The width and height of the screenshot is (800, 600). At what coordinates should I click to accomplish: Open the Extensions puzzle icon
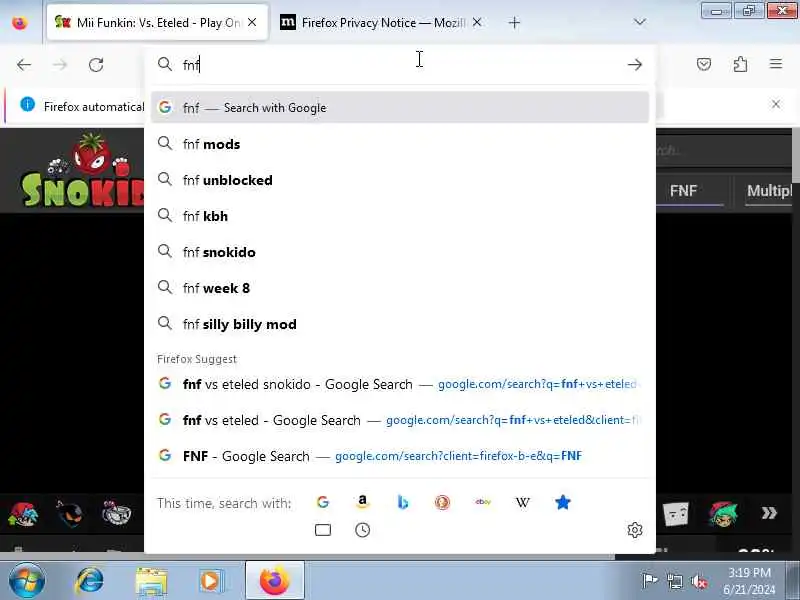(x=740, y=64)
